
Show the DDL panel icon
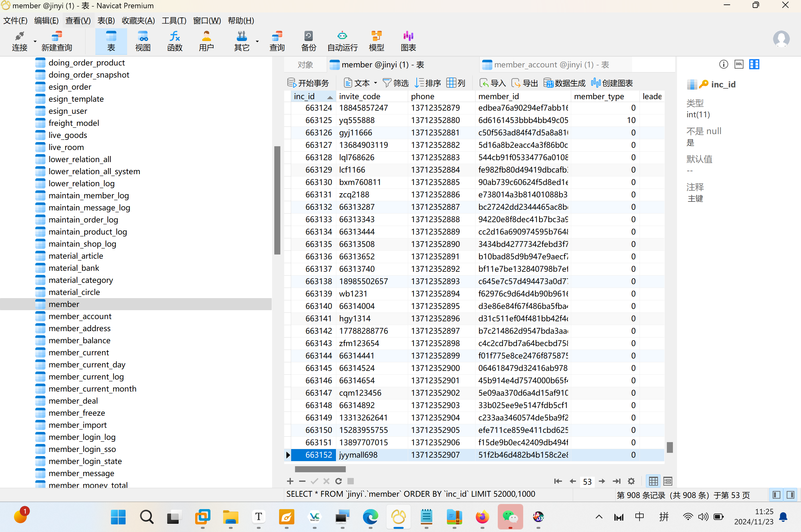[739, 64]
